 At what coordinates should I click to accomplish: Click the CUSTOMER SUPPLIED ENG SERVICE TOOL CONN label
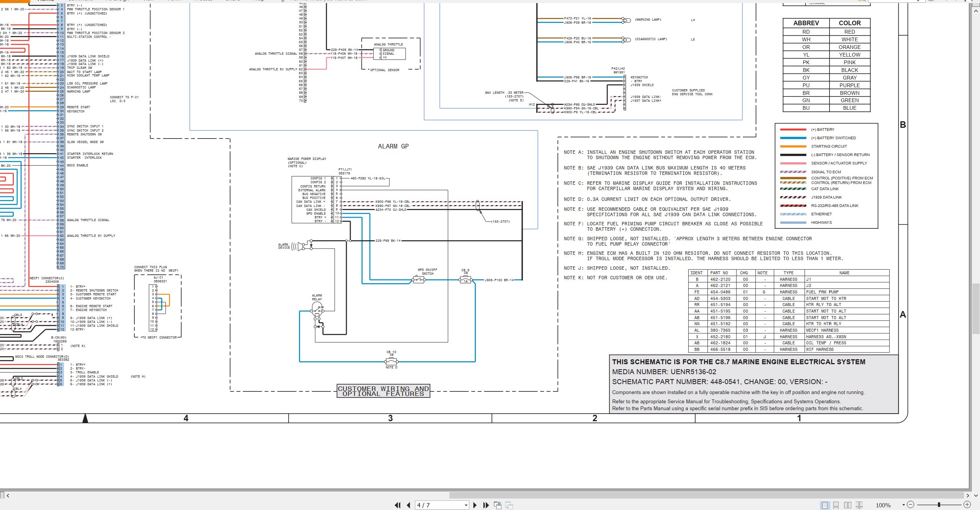pos(692,92)
